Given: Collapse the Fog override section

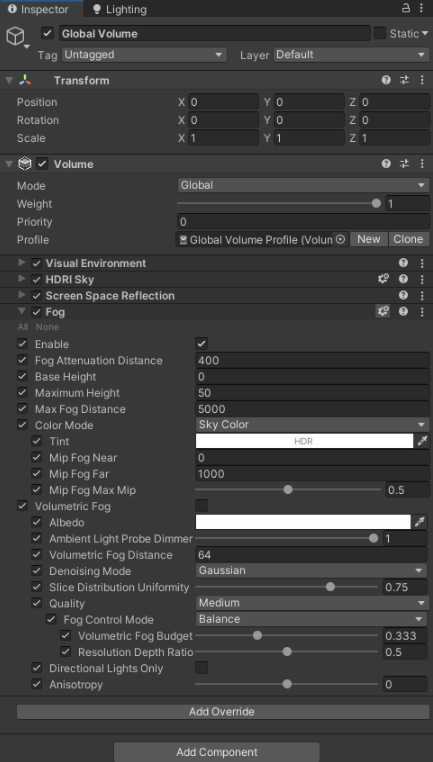Looking at the screenshot, I should (22, 312).
